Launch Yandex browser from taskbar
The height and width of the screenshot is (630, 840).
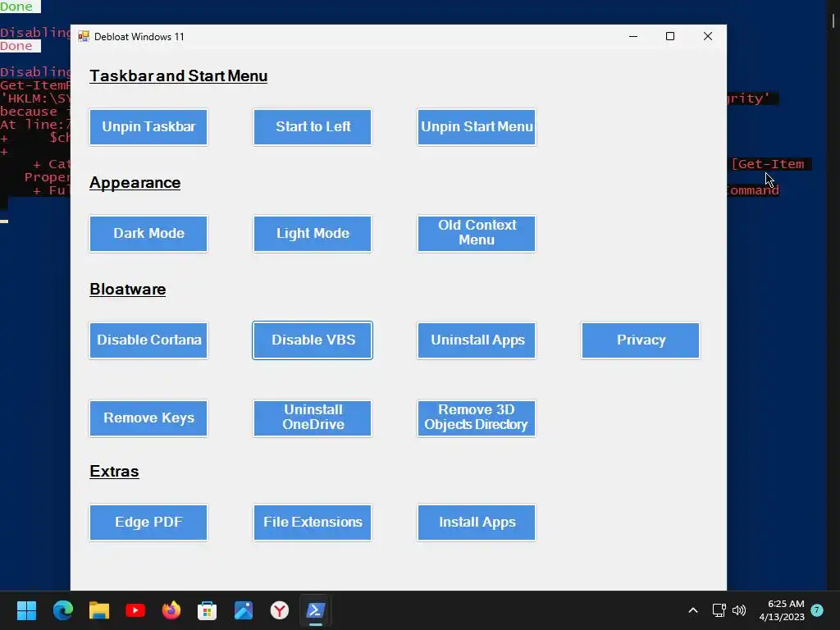[280, 610]
